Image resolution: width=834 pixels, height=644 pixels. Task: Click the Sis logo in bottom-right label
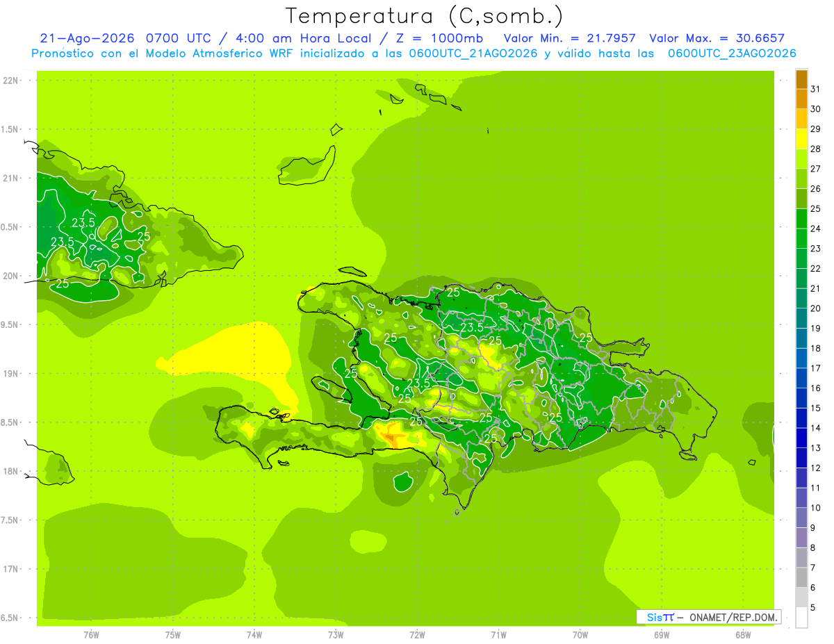point(660,617)
